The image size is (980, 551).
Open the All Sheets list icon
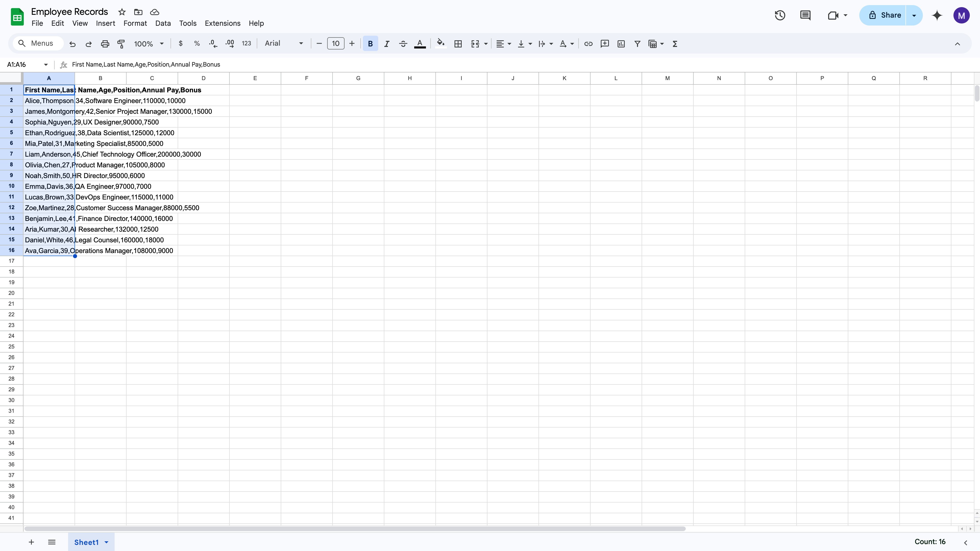tap(52, 542)
